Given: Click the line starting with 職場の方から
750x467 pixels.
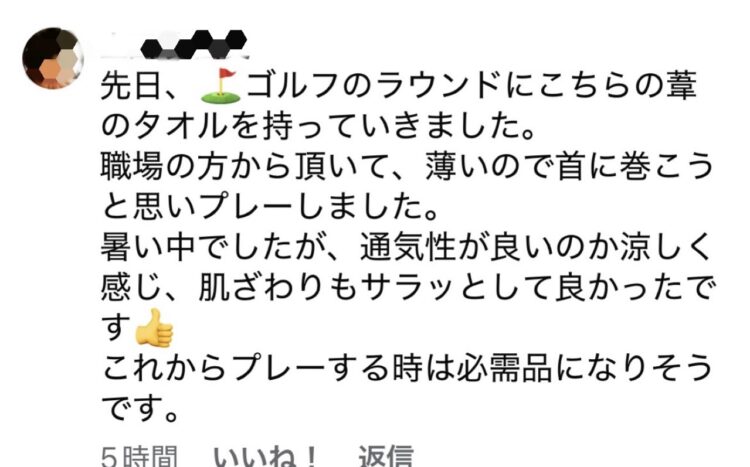Looking at the screenshot, I should [x=407, y=167].
